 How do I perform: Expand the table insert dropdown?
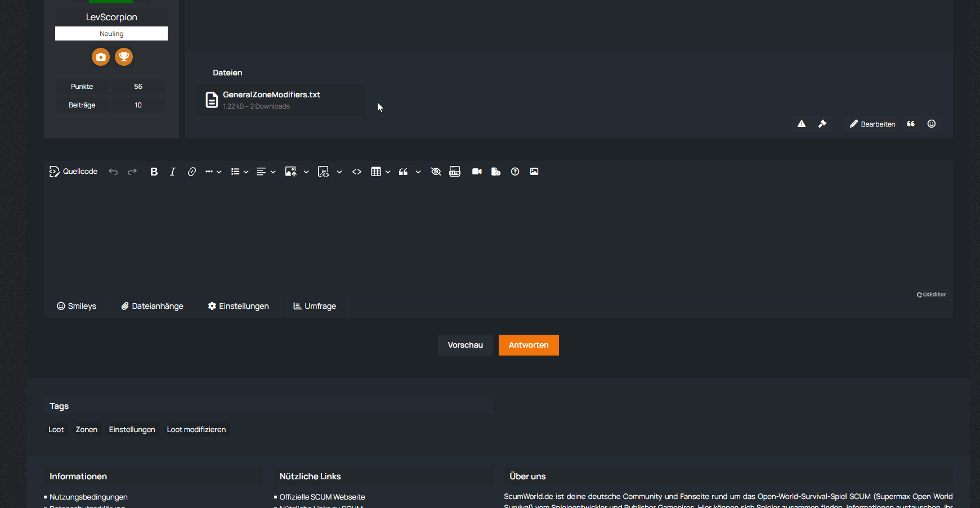point(388,172)
